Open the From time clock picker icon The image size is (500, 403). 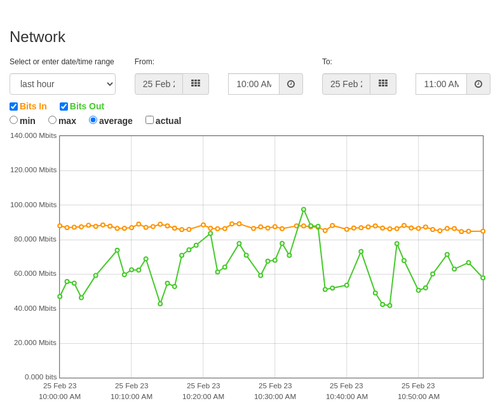[291, 84]
